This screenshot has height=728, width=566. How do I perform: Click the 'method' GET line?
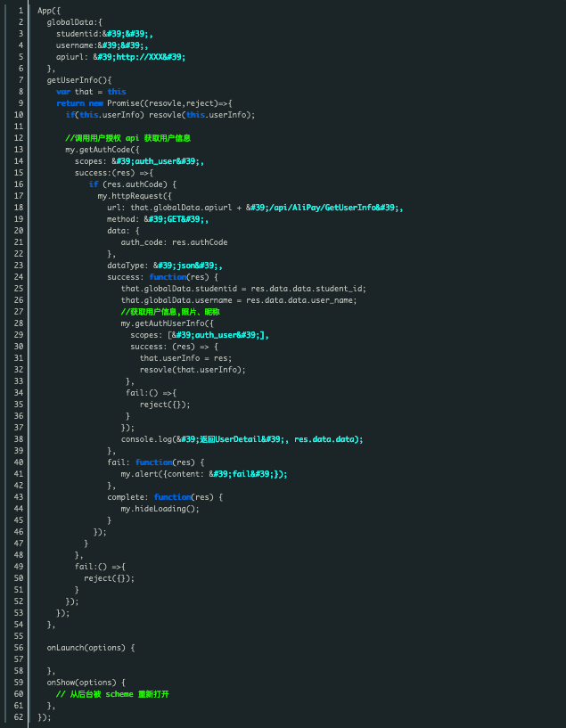(158, 219)
